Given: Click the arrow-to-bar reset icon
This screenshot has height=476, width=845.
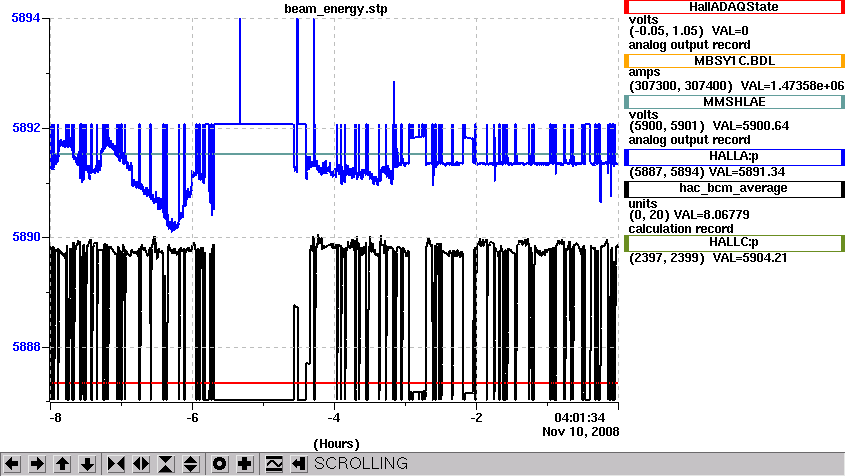Looking at the screenshot, I should click(299, 464).
